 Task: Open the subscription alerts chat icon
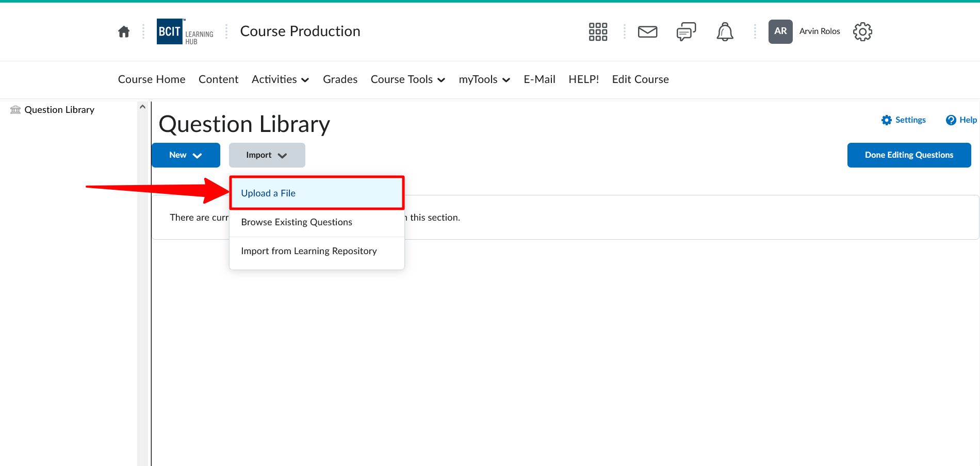click(x=686, y=32)
